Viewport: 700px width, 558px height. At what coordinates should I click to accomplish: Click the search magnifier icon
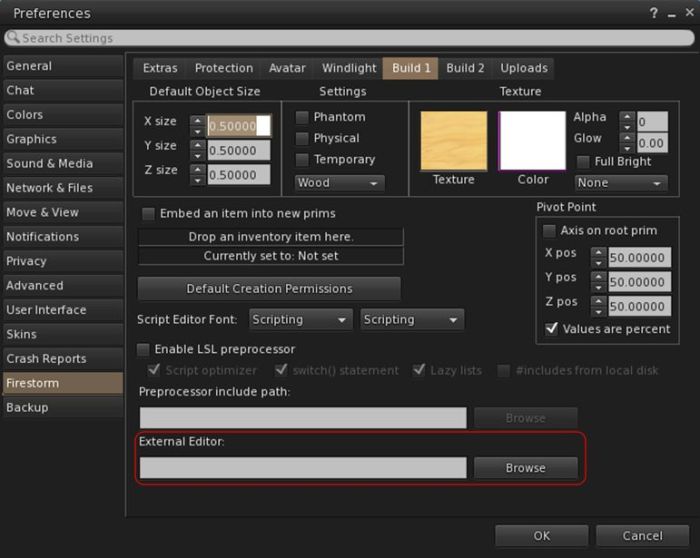[13, 38]
